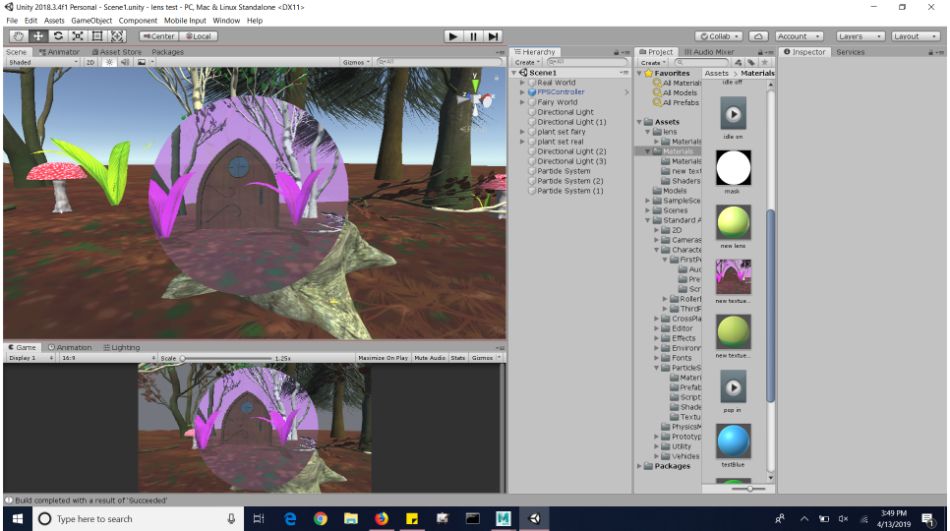This screenshot has height=531, width=950.
Task: Select the Hand tool in toolbar
Action: pyautogui.click(x=18, y=36)
